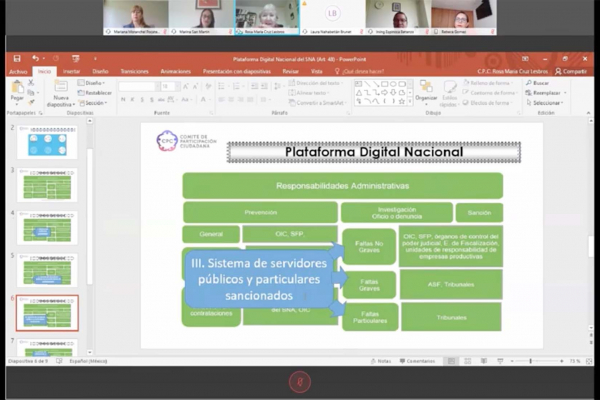Select the rectangle shape in shapes gallery
Viewport: 600px width, 400px height.
385,84
